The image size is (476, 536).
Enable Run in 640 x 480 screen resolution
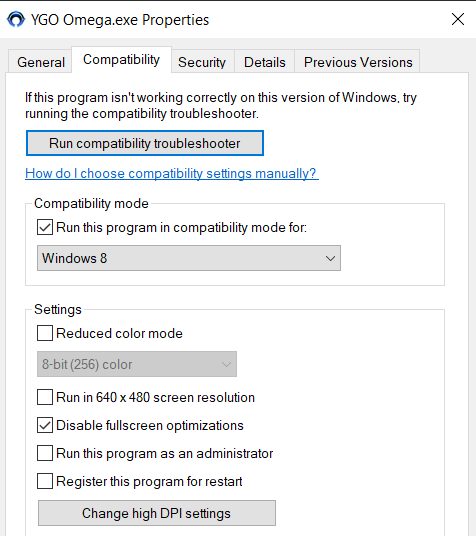(x=45, y=397)
